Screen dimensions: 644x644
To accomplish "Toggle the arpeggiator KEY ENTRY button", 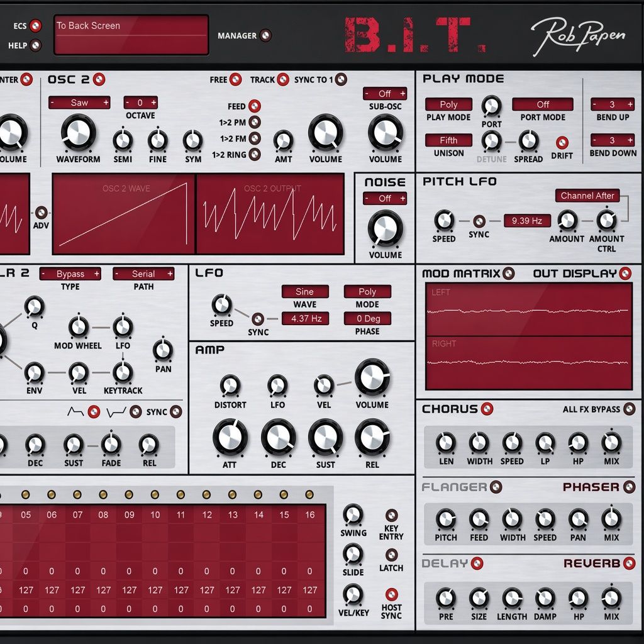I will click(391, 515).
